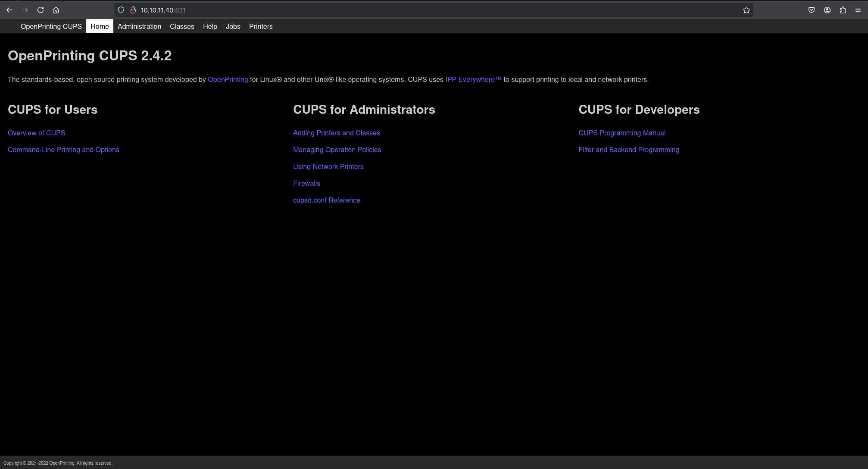Open the Classes tab

(x=182, y=26)
